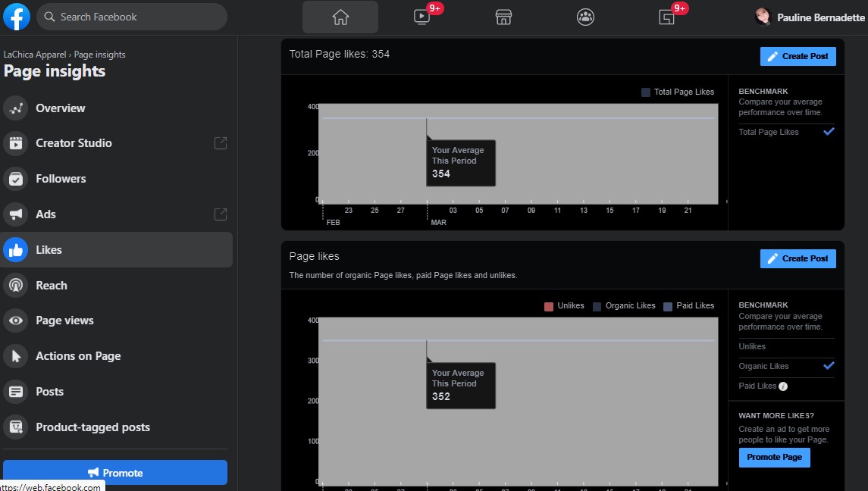868x491 pixels.
Task: Click the Paid Likes legend swatch
Action: [668, 307]
